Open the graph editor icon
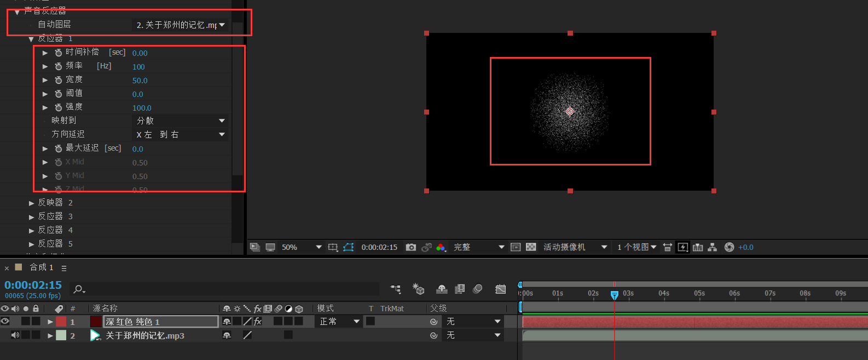868x360 pixels. [x=501, y=289]
